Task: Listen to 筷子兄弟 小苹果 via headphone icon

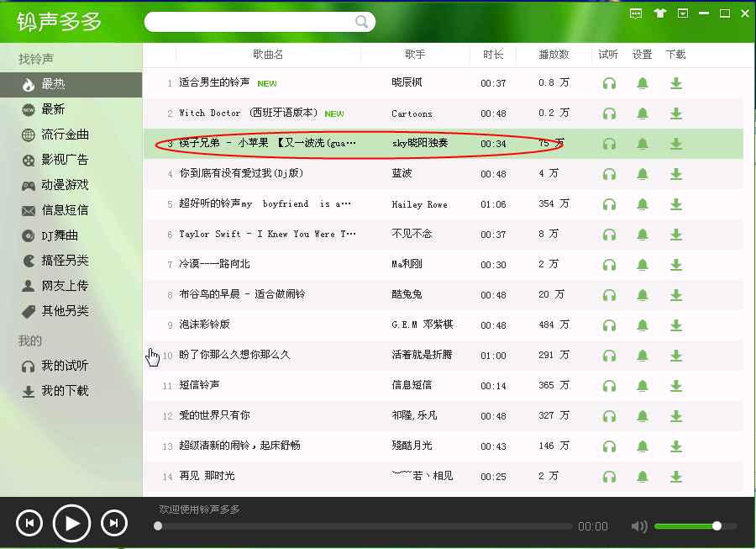Action: pos(610,144)
